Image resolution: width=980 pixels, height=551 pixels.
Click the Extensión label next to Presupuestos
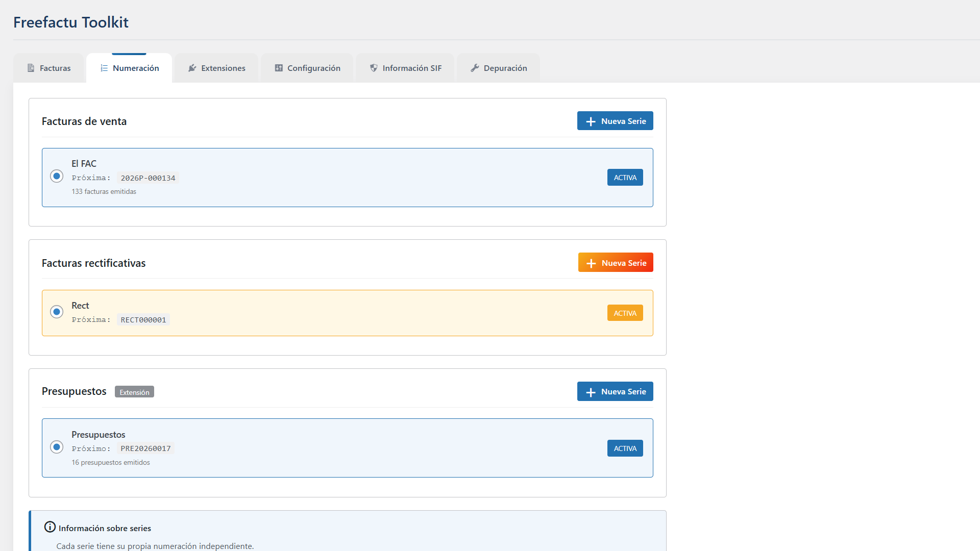[134, 392]
